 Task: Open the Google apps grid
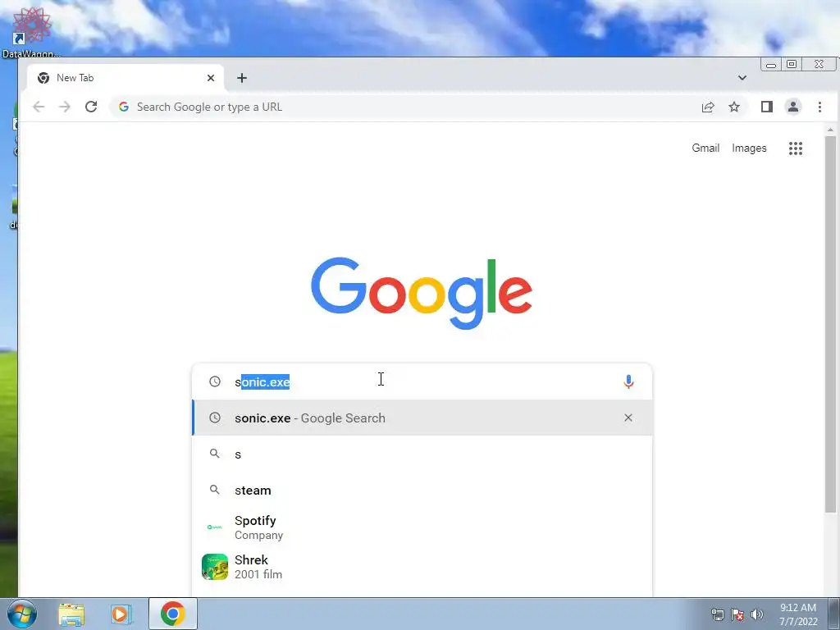pos(796,148)
